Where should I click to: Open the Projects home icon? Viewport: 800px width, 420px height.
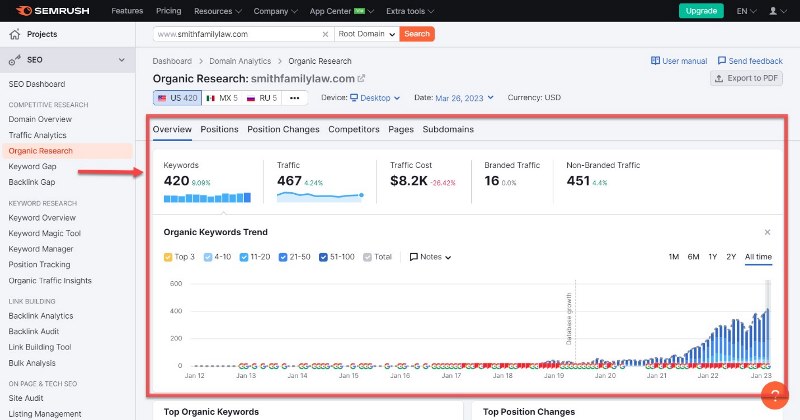coord(15,34)
